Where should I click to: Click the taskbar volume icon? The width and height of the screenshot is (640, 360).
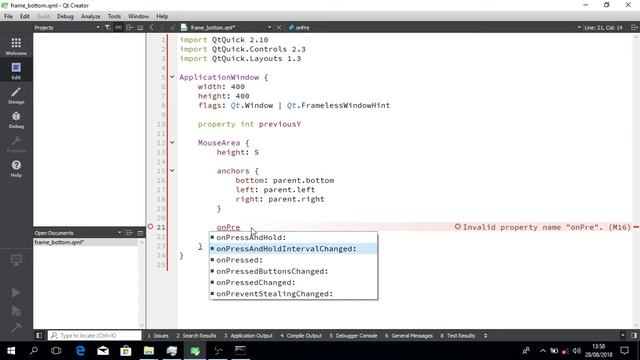577,351
